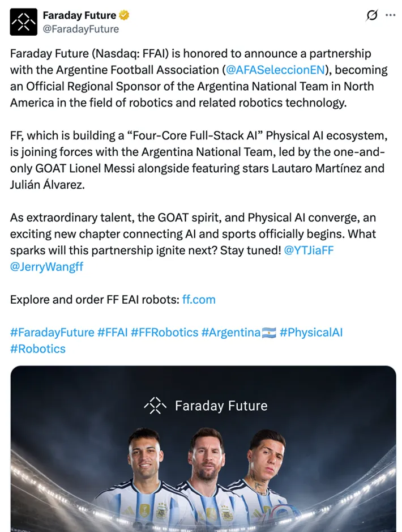Follow the ff.com link
This screenshot has width=402, height=532.
199,300
